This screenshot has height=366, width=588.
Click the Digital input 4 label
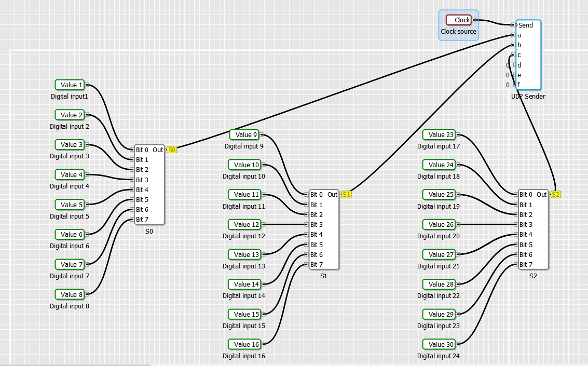(70, 186)
